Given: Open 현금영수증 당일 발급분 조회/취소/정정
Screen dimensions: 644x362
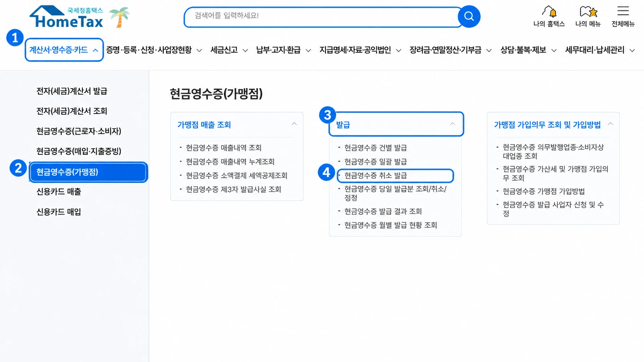Looking at the screenshot, I should pyautogui.click(x=395, y=193).
